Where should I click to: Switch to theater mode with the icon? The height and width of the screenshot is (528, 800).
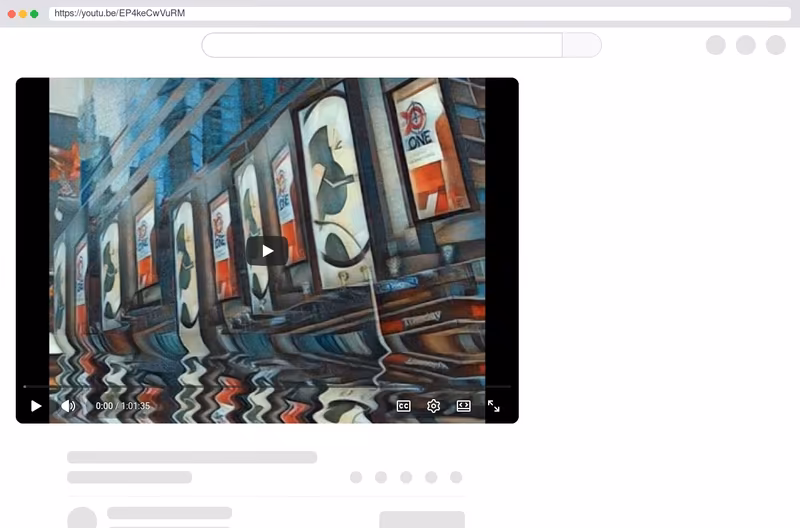pos(463,406)
